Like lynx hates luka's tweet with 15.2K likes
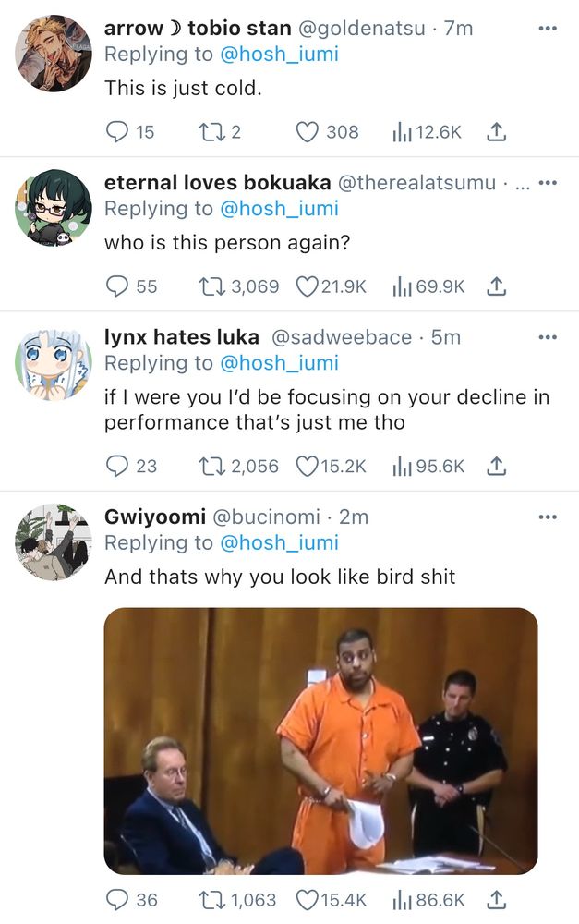Viewport: 579px width, 924px height. pyautogui.click(x=307, y=466)
